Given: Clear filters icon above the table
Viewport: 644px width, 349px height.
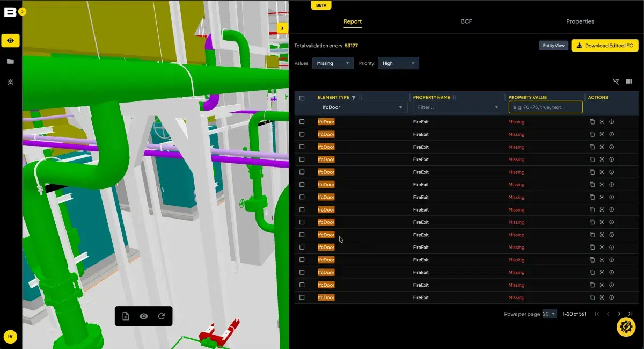Looking at the screenshot, I should coord(616,82).
